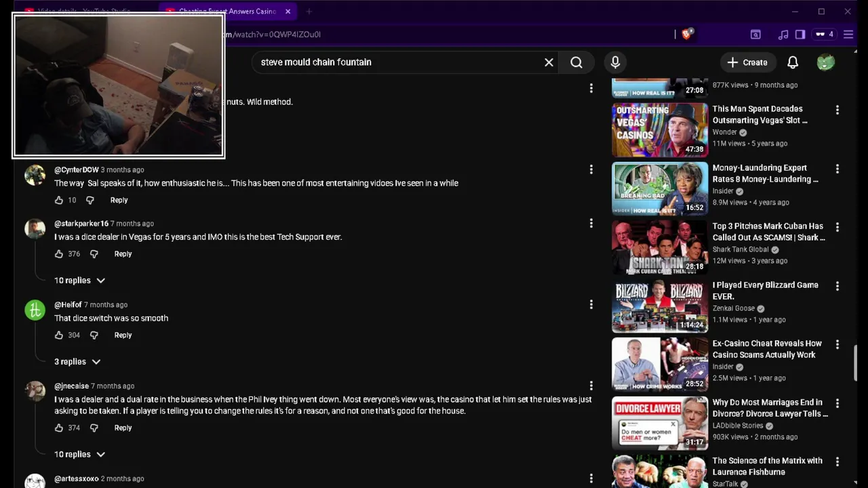Viewport: 868px width, 488px height.
Task: Open options for Science of the Matrix video
Action: coord(837,462)
